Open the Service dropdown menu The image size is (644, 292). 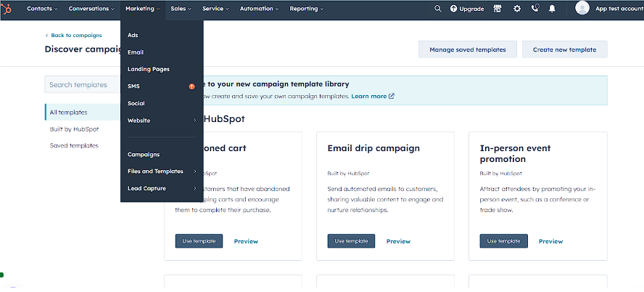pos(215,9)
